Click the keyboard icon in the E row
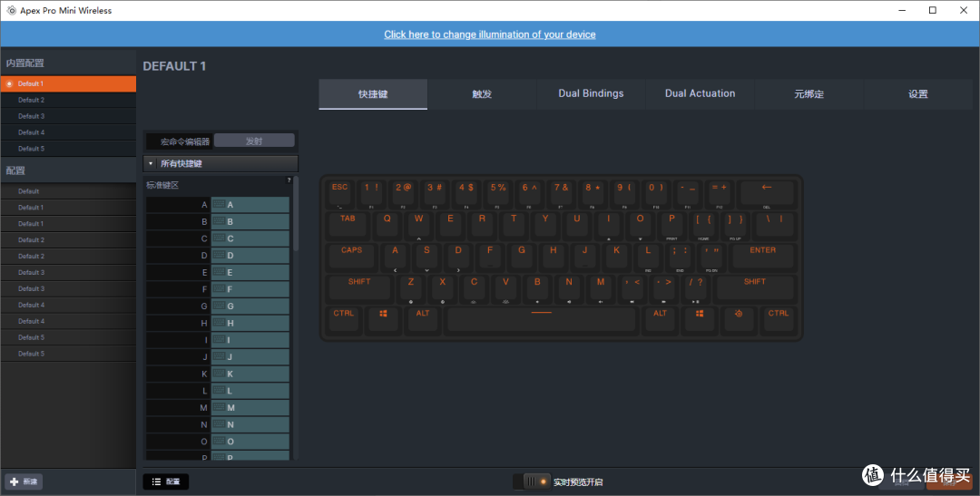Image resolution: width=980 pixels, height=496 pixels. click(x=219, y=272)
